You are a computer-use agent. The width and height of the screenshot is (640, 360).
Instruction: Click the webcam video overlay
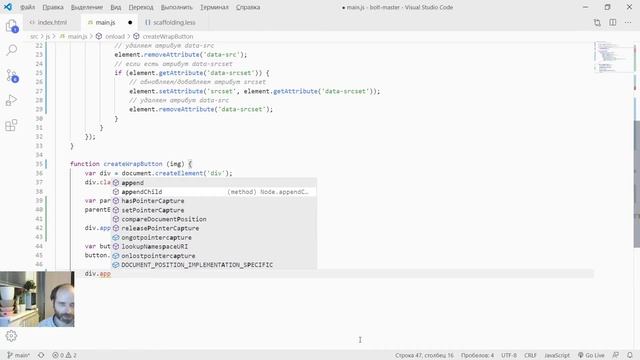click(x=37, y=299)
